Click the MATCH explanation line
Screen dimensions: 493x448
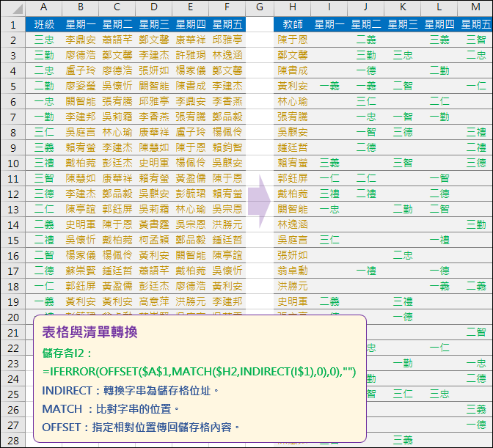point(111,409)
